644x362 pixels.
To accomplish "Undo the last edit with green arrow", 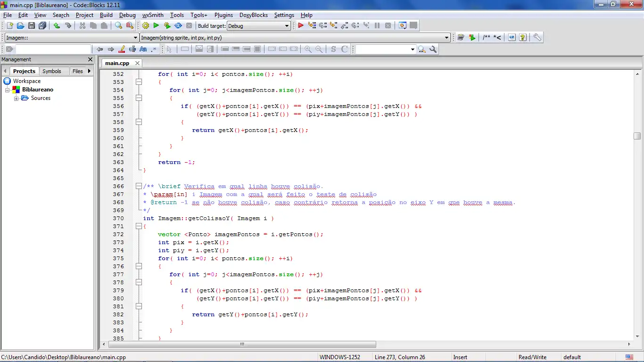I will (57, 25).
